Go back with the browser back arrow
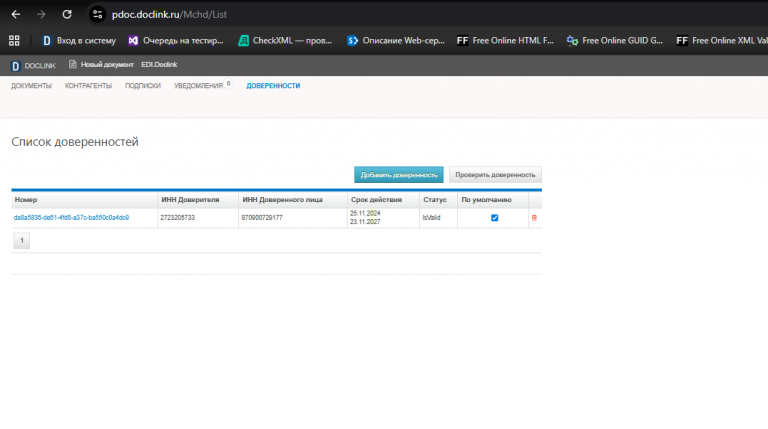The width and height of the screenshot is (768, 429). click(16, 15)
